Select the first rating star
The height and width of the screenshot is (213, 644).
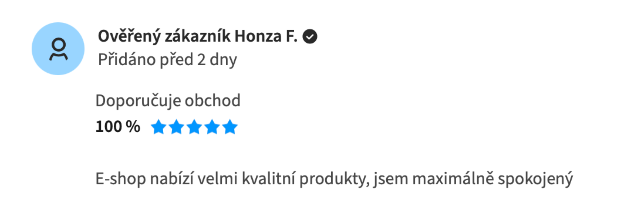[x=158, y=127]
